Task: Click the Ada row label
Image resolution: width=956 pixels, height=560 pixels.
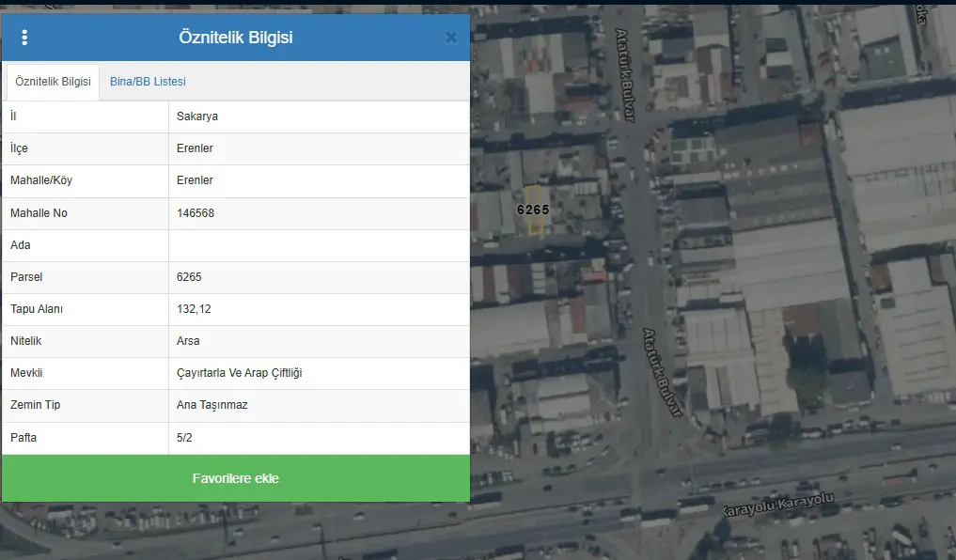Action: [20, 245]
